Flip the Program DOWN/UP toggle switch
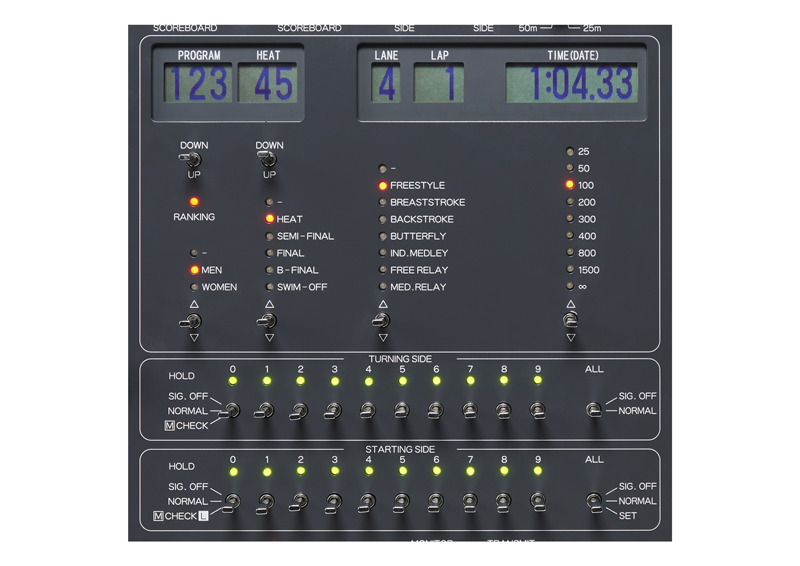Image resolution: width=800 pixels, height=566 pixels. [192, 159]
